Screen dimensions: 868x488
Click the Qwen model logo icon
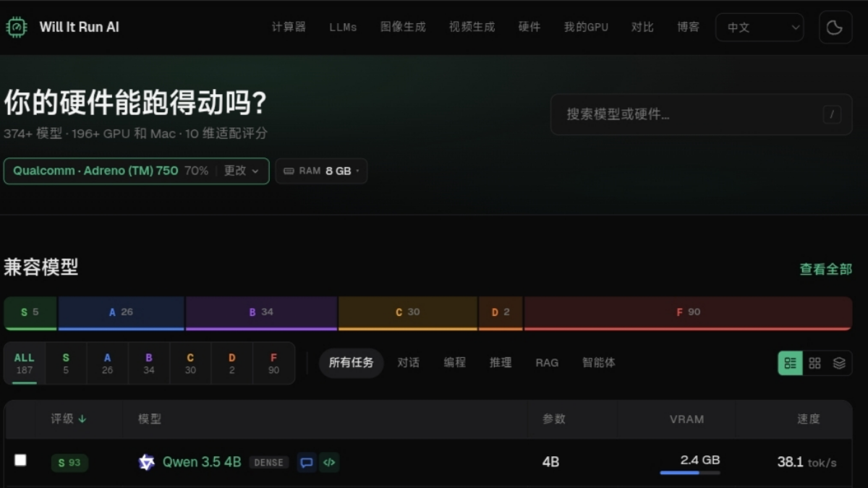pos(147,463)
